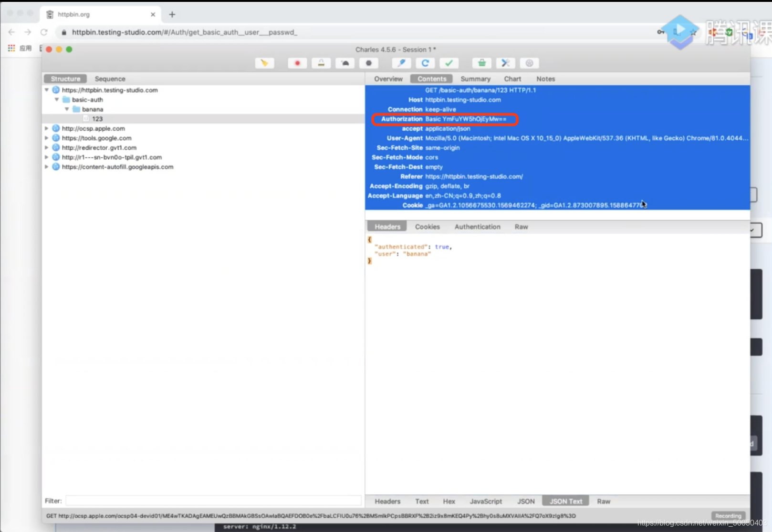Image resolution: width=772 pixels, height=532 pixels.
Task: Open the basket purchase icon
Action: tap(482, 63)
